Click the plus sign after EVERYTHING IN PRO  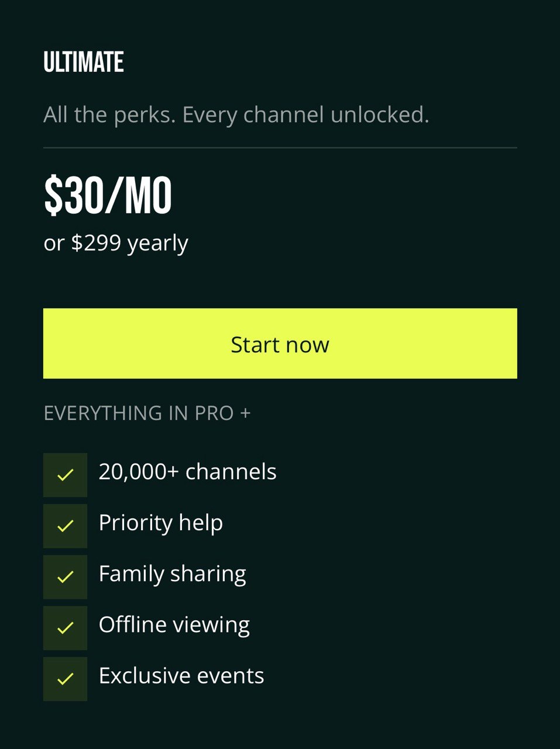(245, 413)
